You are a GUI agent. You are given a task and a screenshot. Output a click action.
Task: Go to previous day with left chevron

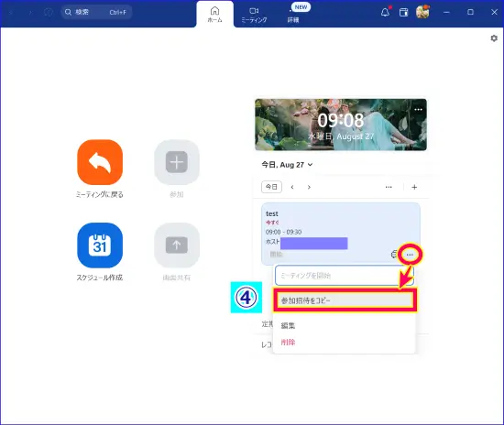(x=292, y=187)
